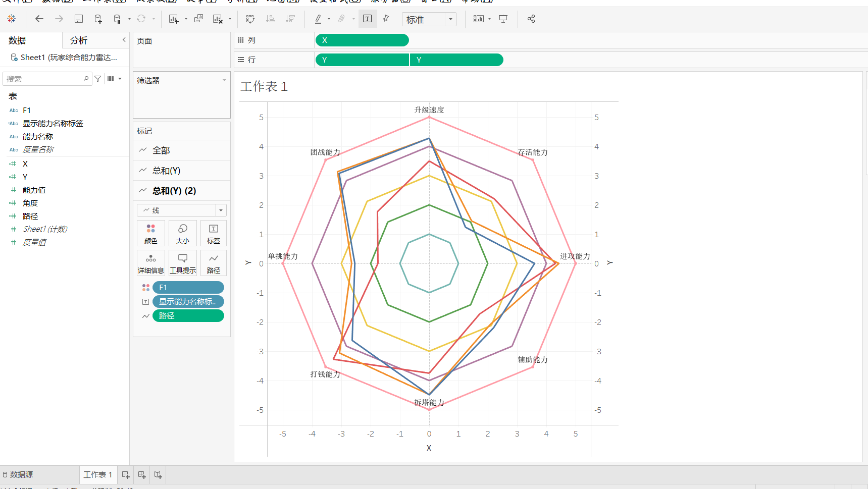Click the pause auto updates icon
868x489 pixels.
[x=117, y=19]
